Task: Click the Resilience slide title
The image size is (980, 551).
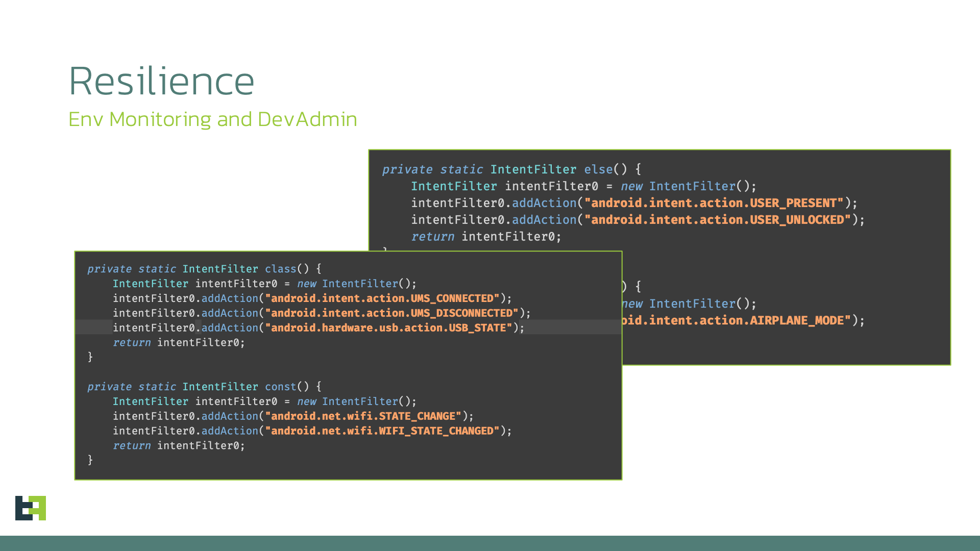Action: click(x=161, y=81)
